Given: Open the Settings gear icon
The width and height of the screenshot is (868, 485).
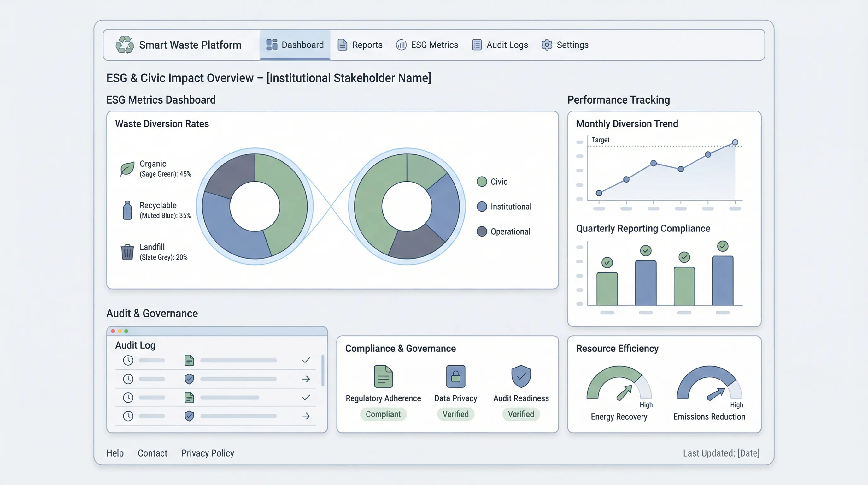Looking at the screenshot, I should 547,45.
